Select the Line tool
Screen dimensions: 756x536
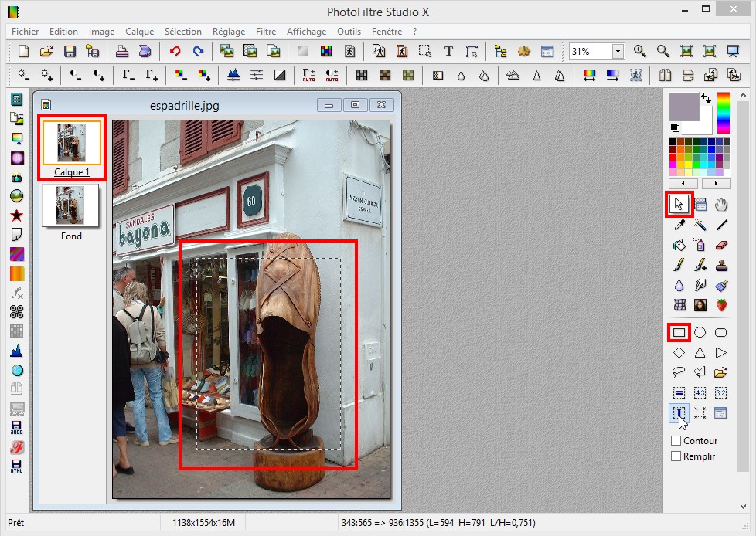721,225
